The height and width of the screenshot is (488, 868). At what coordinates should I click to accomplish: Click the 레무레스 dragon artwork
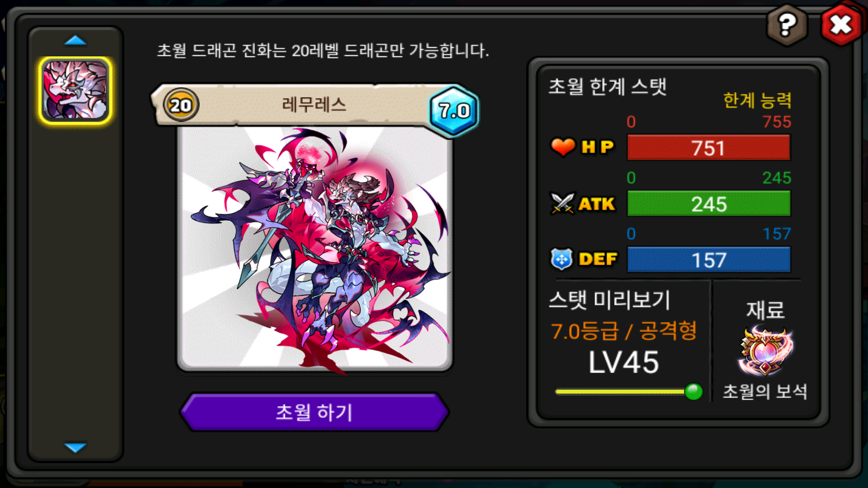tap(315, 249)
